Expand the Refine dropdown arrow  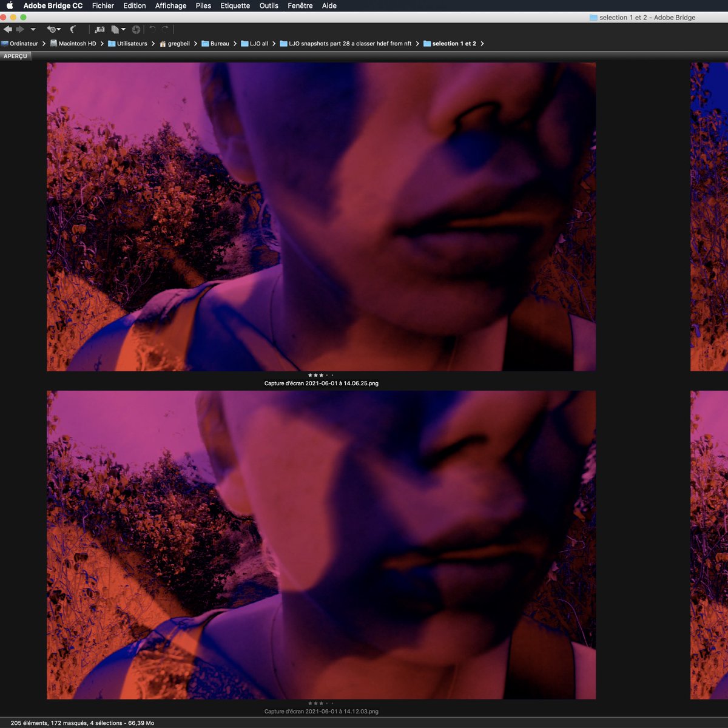(x=123, y=29)
